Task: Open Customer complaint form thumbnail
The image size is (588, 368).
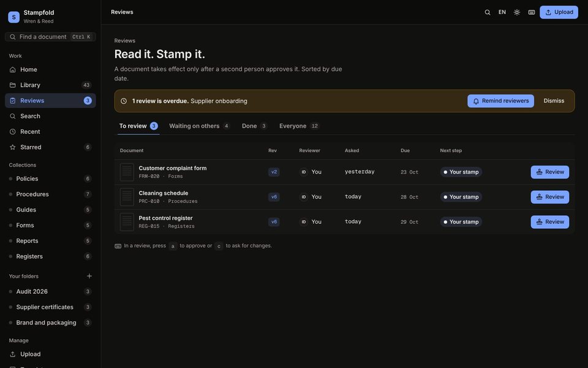Action: point(127,172)
